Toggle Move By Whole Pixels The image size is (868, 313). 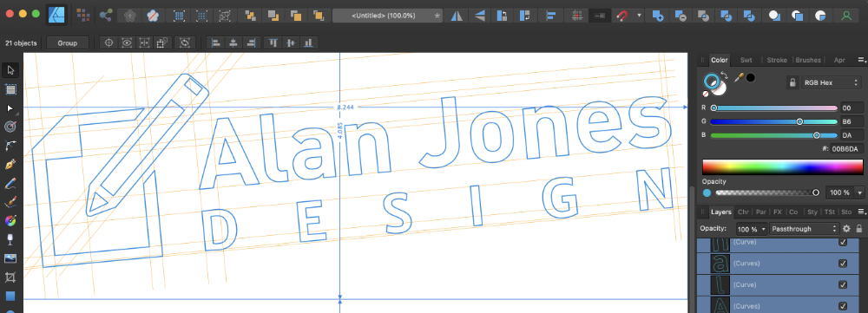(600, 16)
